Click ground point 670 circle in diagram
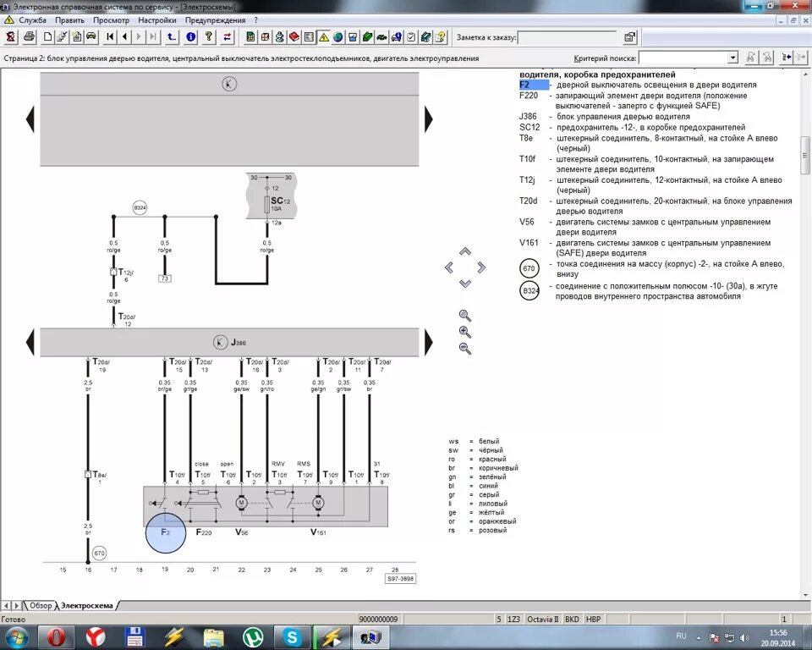This screenshot has width=812, height=650. (x=99, y=553)
